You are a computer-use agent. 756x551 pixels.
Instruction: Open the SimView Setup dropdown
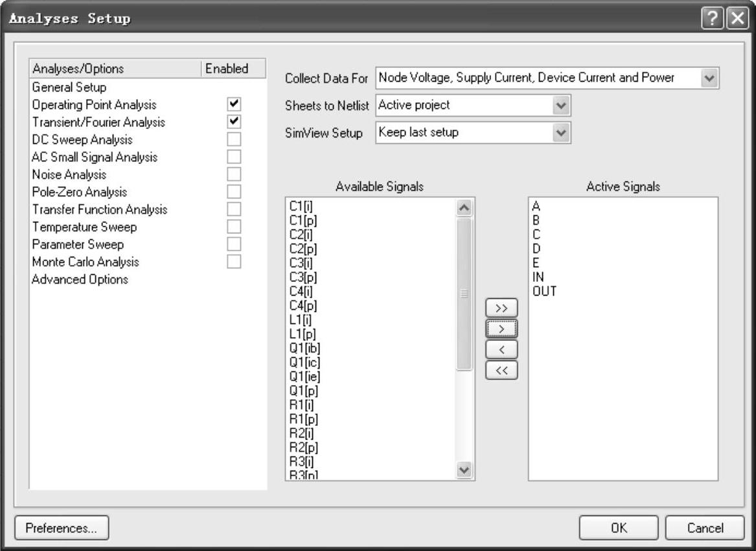[x=561, y=132]
